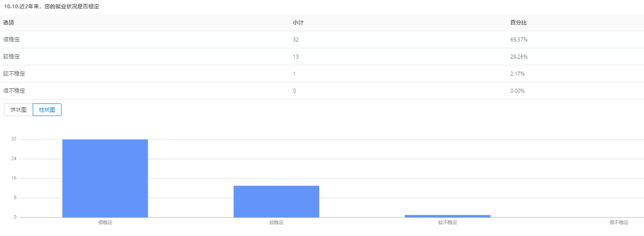
Task: Click the 2.17% percentage cell
Action: click(517, 74)
